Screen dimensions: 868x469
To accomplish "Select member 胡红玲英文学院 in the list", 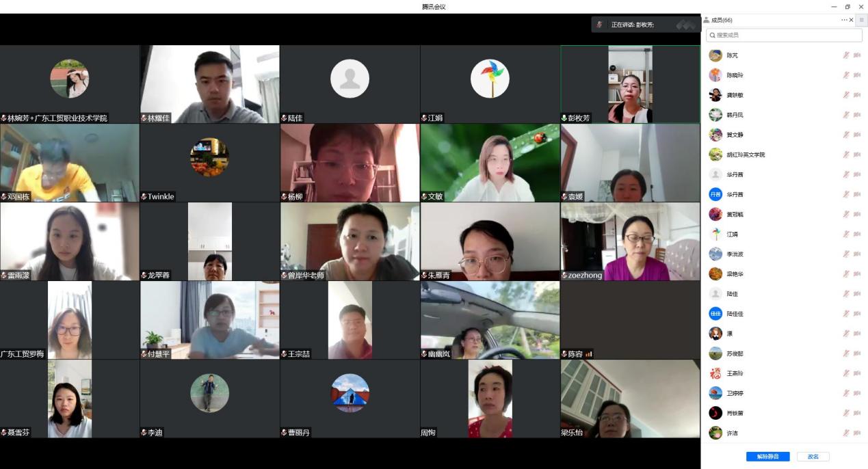I will (x=746, y=155).
